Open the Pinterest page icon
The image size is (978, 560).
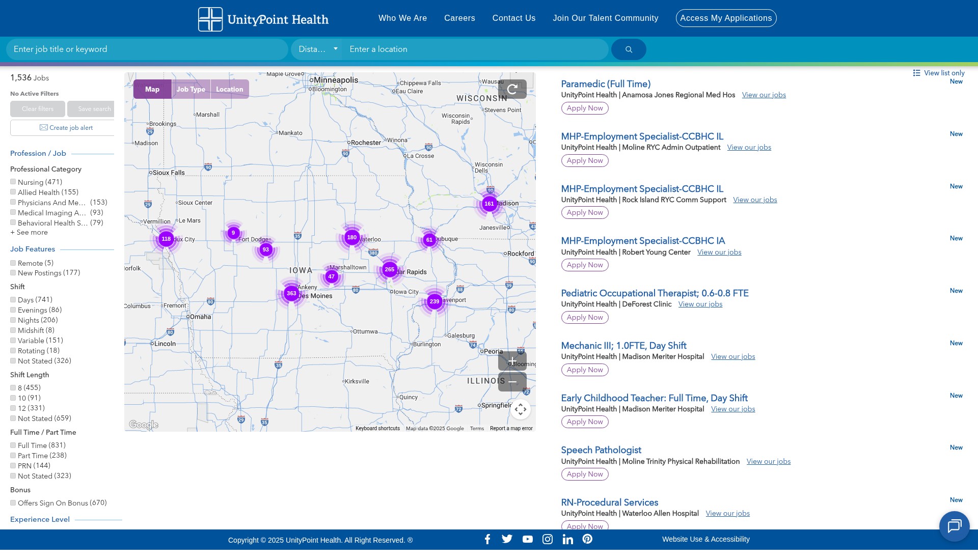pyautogui.click(x=587, y=539)
